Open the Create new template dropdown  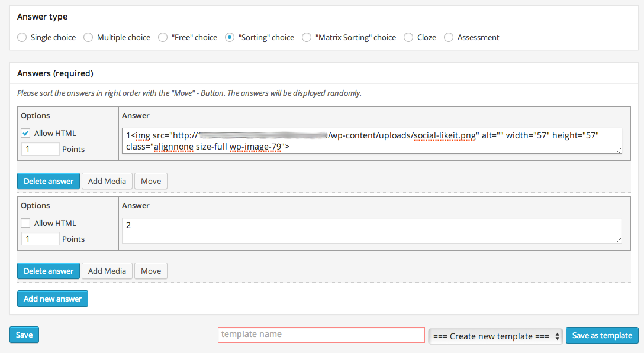click(495, 336)
